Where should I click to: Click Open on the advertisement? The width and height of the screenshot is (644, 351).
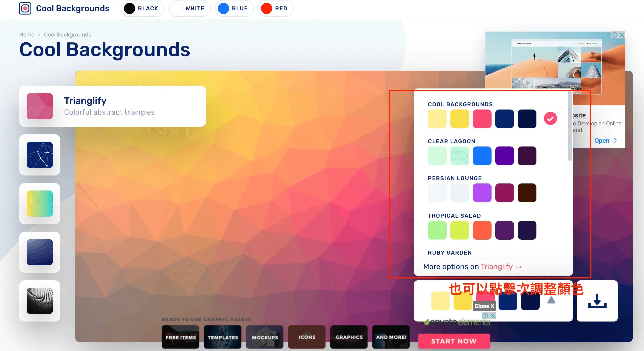point(605,141)
